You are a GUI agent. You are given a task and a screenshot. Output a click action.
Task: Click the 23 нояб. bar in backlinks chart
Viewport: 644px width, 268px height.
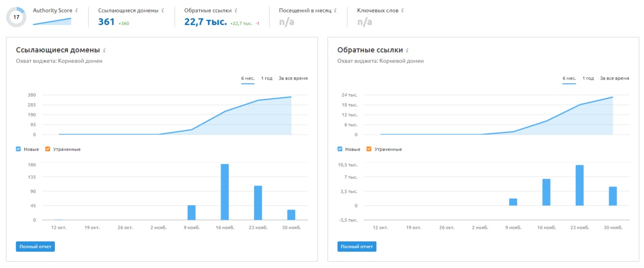tap(580, 185)
